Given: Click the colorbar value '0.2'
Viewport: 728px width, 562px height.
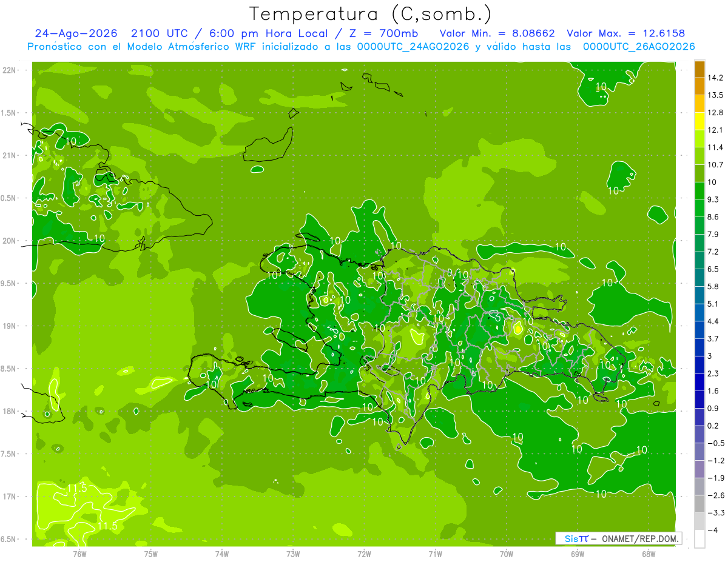Looking at the screenshot, I should coord(714,426).
